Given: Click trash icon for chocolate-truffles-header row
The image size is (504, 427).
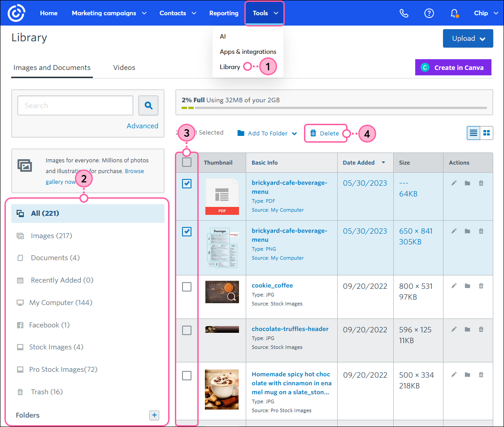Looking at the screenshot, I should click(x=481, y=329).
